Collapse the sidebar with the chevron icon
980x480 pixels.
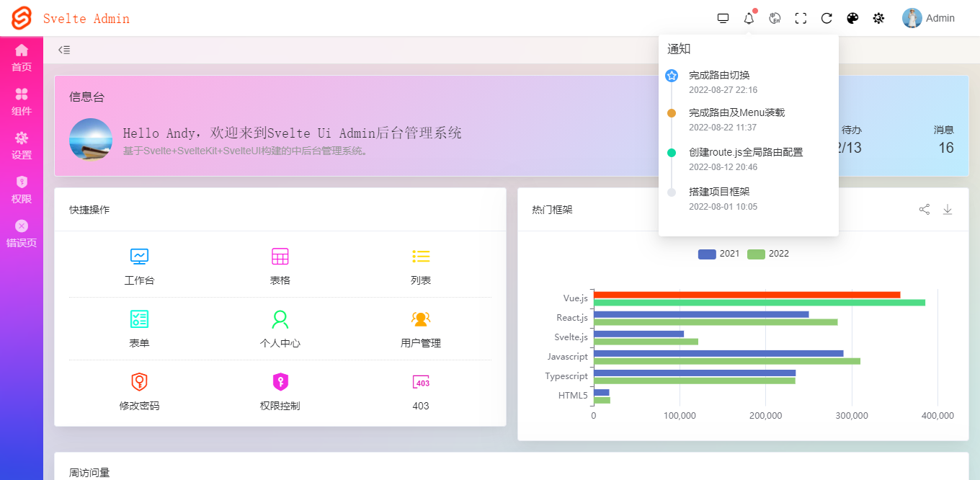tap(63, 49)
